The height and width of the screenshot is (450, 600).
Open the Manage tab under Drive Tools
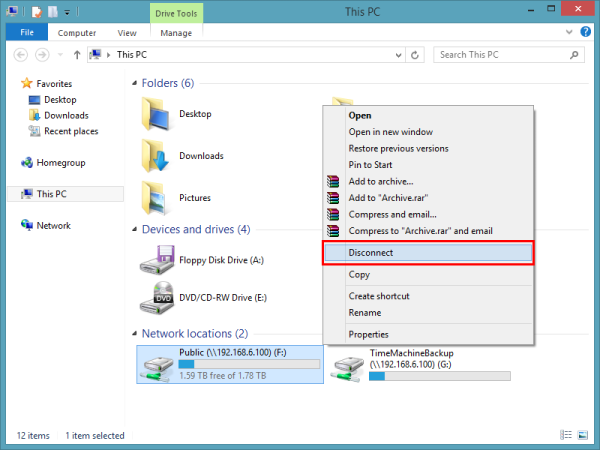176,33
